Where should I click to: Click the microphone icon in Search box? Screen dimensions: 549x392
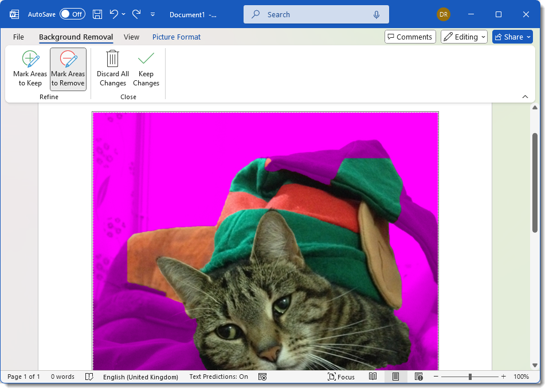pyautogui.click(x=377, y=14)
